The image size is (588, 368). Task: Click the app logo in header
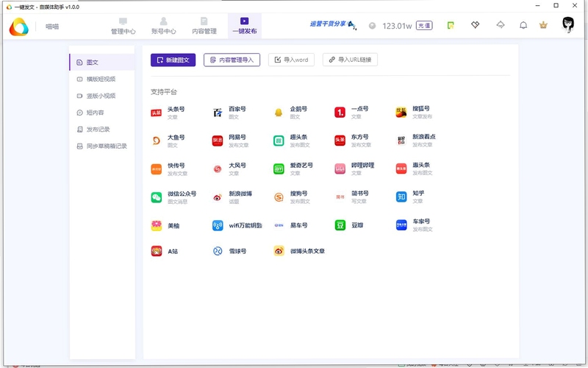click(19, 26)
